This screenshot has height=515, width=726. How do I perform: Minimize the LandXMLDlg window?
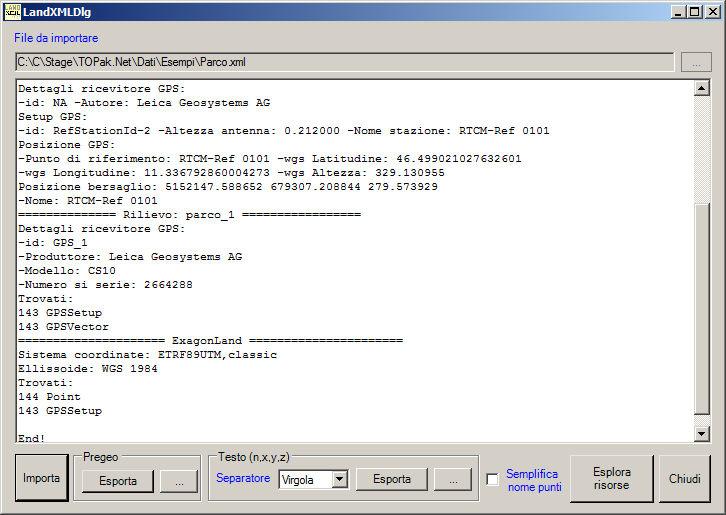[678, 11]
